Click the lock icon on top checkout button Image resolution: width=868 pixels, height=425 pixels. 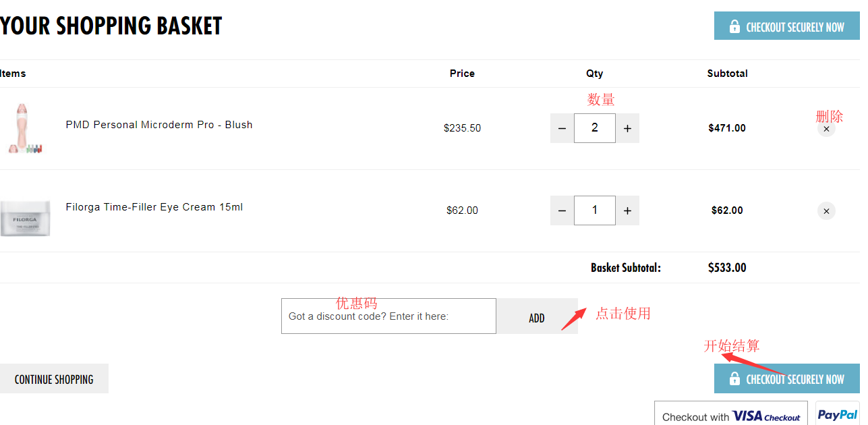734,27
